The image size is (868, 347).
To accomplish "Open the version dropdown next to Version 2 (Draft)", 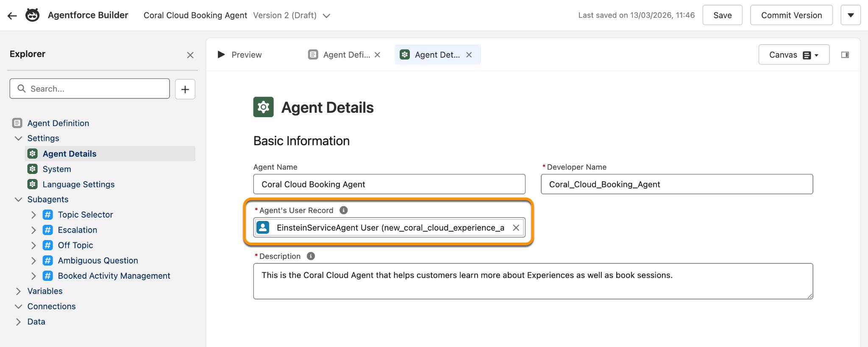I will [x=326, y=16].
